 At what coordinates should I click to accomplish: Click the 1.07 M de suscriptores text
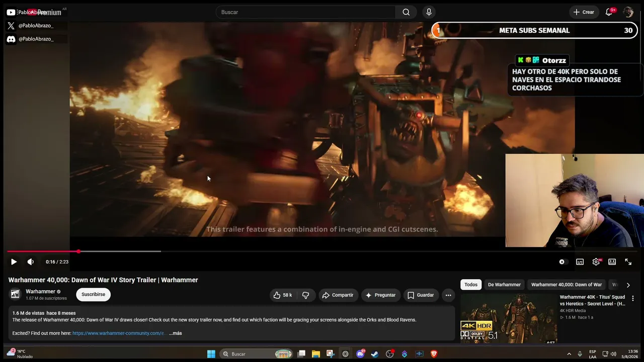pos(46,298)
